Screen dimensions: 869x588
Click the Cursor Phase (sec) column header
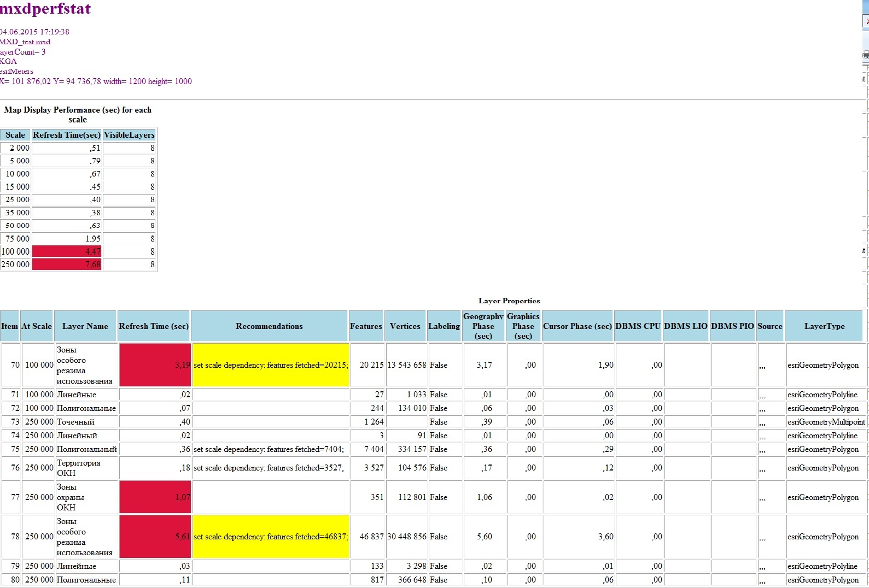[577, 326]
